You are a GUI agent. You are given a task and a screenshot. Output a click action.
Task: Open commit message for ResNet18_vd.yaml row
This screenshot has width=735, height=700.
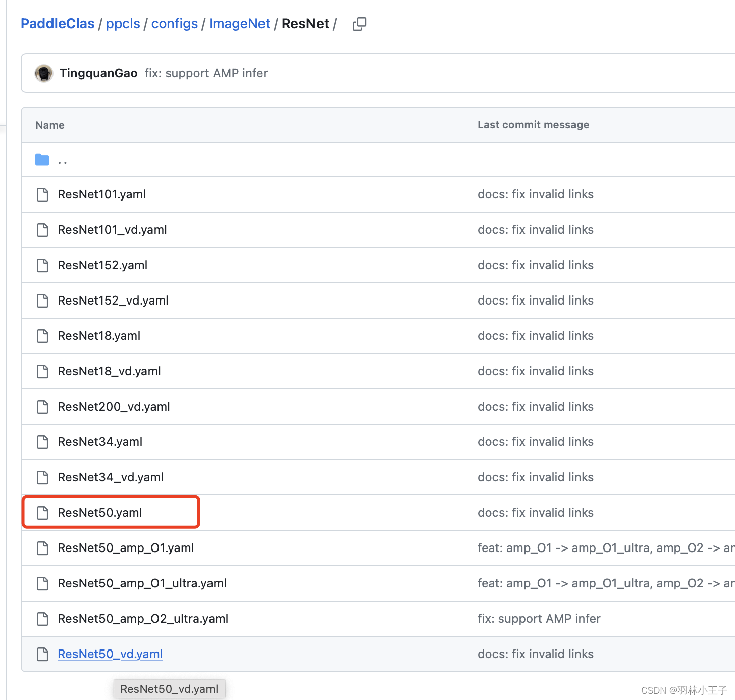point(536,371)
